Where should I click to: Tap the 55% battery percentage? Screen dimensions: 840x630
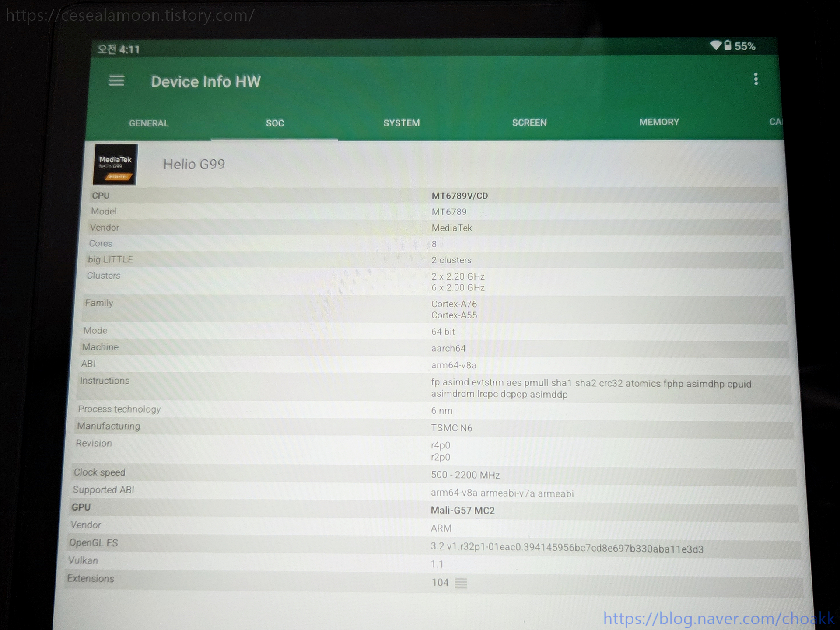[x=745, y=46]
